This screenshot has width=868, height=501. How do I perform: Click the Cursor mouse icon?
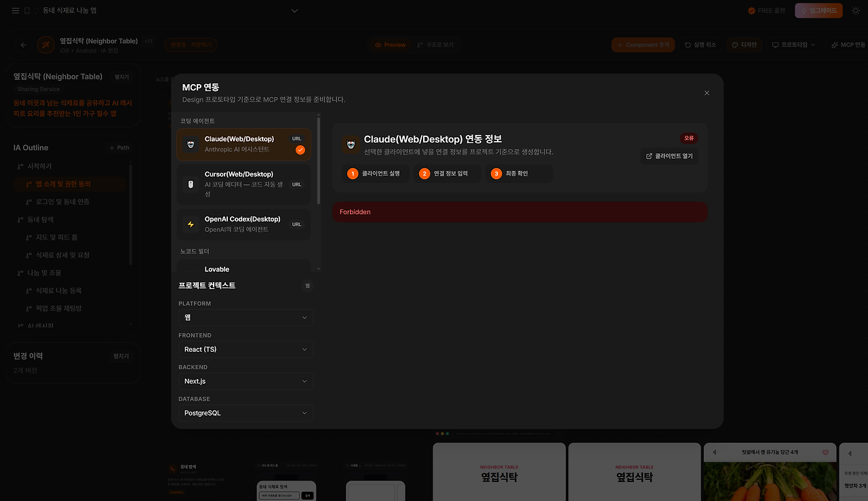coord(191,184)
